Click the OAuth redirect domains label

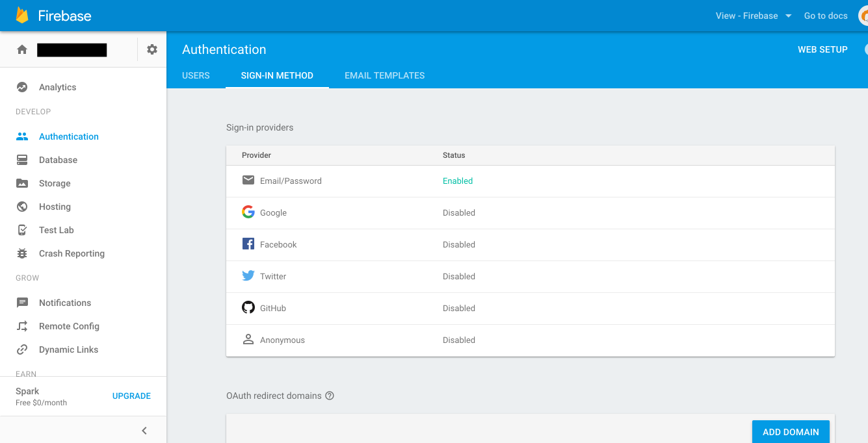274,396
